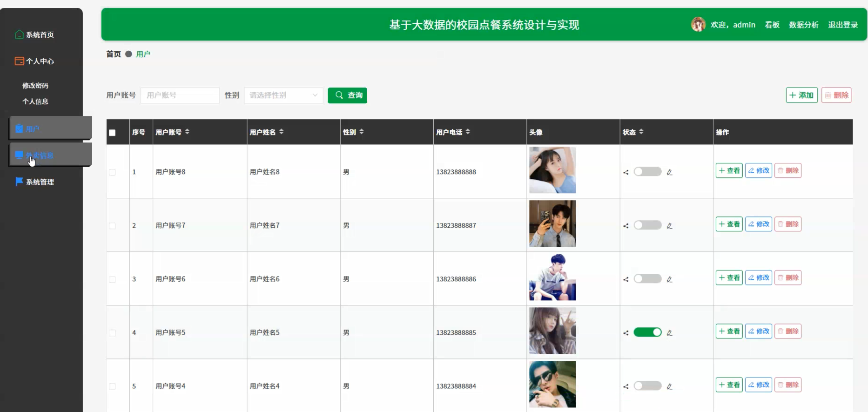Toggle status switch for 用户账号4
This screenshot has height=412, width=868.
[x=647, y=385]
